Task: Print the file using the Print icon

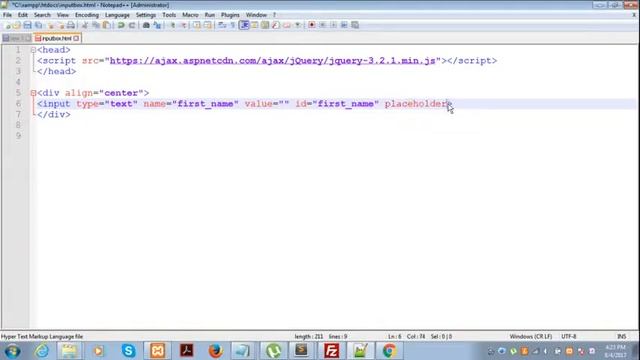Action: tap(71, 25)
